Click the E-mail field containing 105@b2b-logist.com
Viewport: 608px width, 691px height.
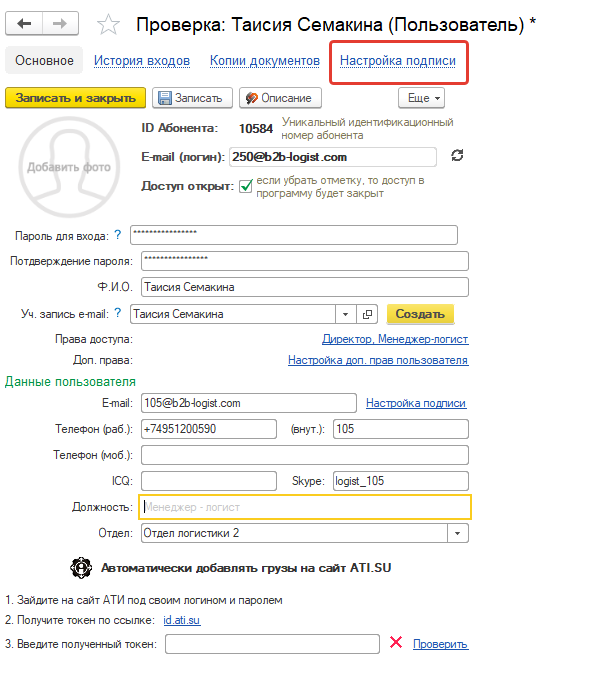(249, 403)
